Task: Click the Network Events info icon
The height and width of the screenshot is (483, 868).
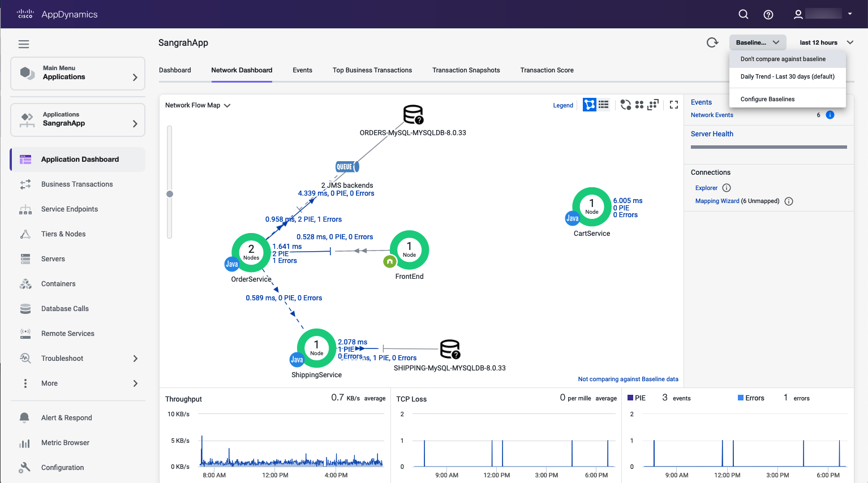Action: click(830, 115)
